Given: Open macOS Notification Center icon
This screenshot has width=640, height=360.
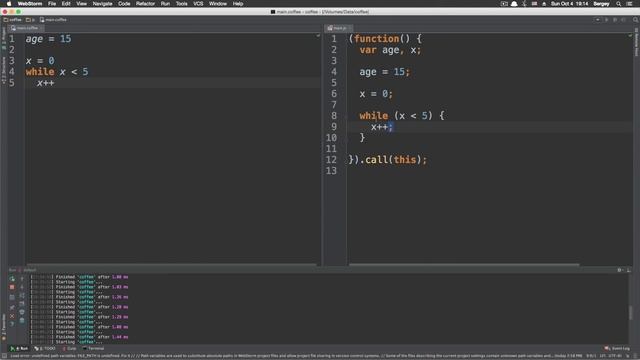Looking at the screenshot, I should pyautogui.click(x=629, y=4).
